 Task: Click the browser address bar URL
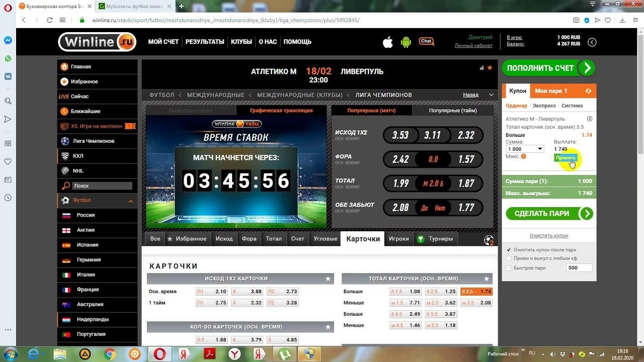coord(226,20)
